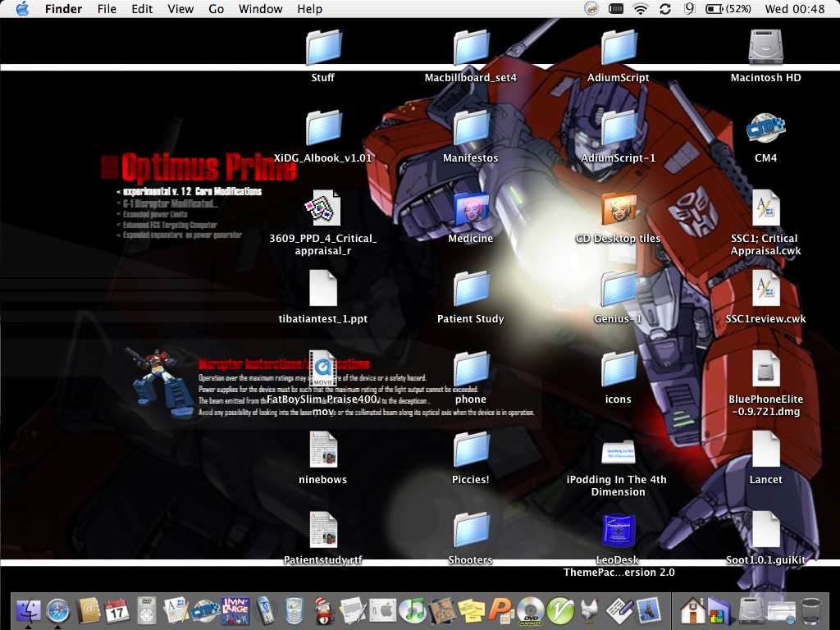The height and width of the screenshot is (630, 840).
Task: Select the Patient Study folder
Action: click(471, 290)
